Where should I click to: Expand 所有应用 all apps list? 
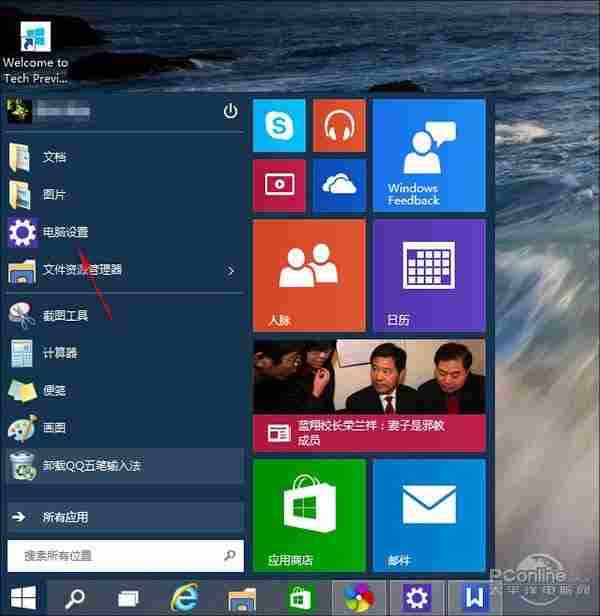[x=124, y=517]
